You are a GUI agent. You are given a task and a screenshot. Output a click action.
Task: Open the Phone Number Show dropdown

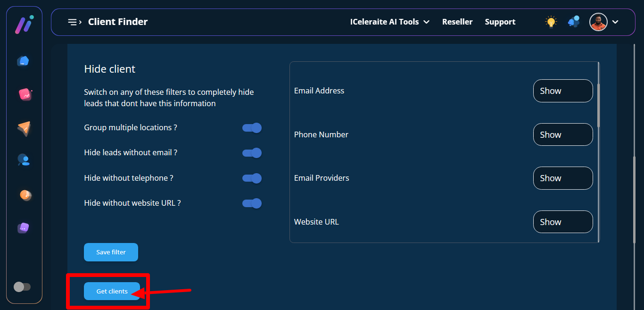(x=562, y=134)
